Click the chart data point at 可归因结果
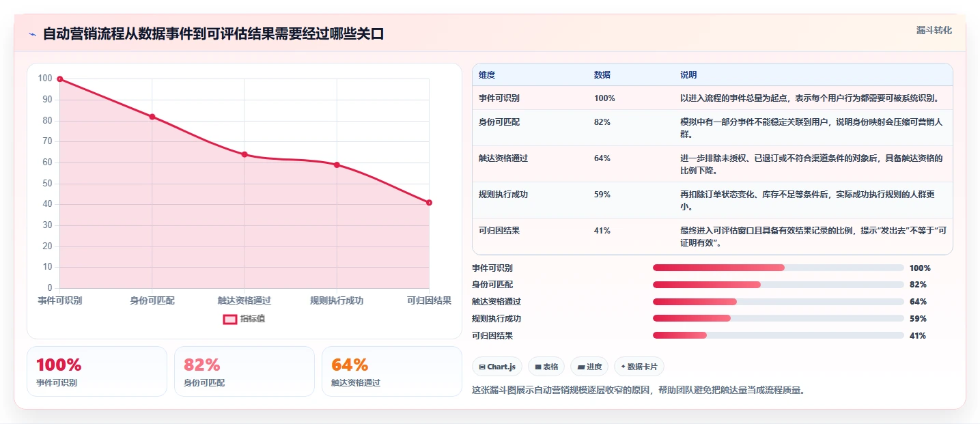 [x=429, y=202]
